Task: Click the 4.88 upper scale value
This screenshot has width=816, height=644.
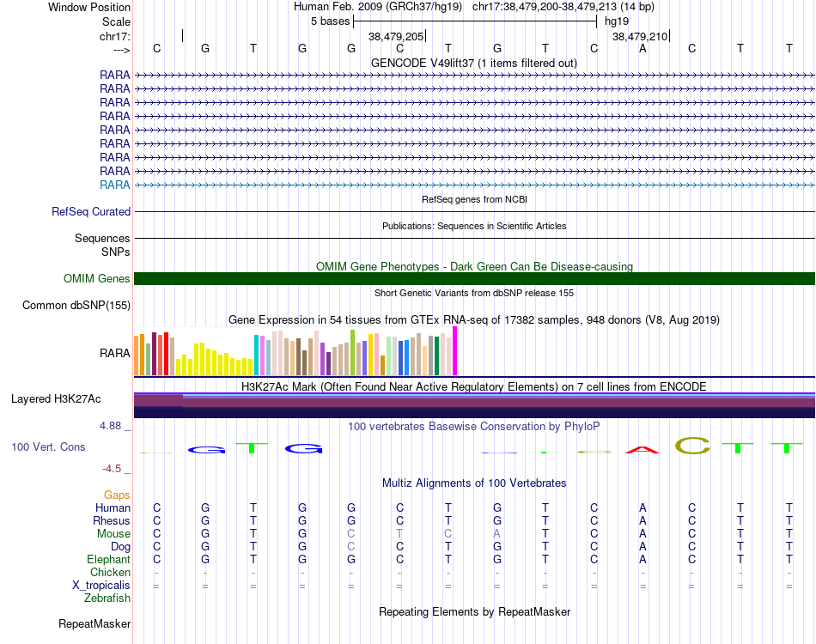Action: point(110,426)
